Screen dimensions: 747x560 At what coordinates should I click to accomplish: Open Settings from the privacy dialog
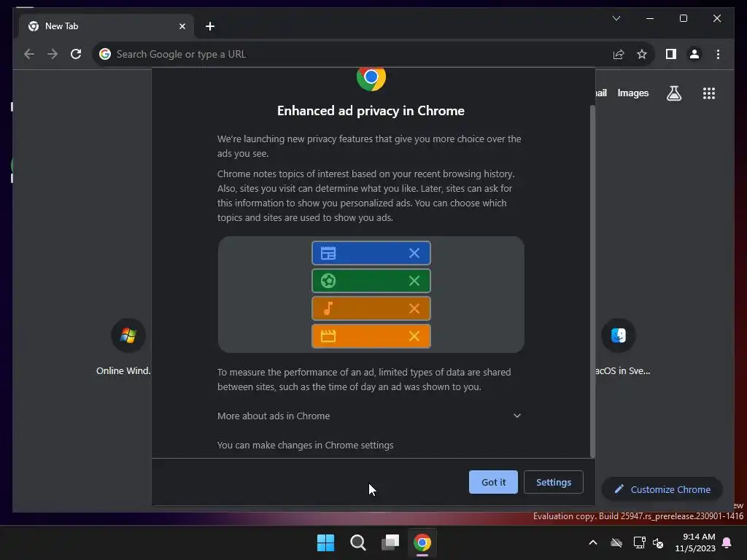[553, 482]
